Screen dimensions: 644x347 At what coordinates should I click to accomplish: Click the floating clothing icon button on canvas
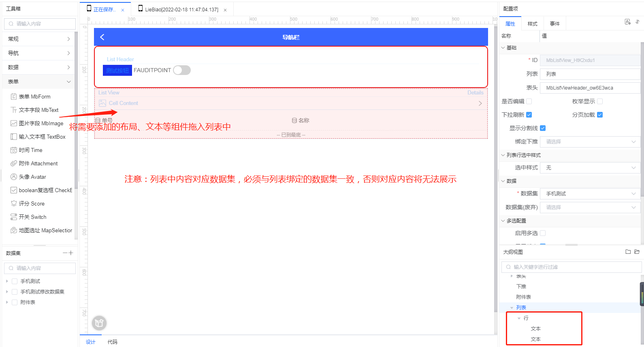99,323
